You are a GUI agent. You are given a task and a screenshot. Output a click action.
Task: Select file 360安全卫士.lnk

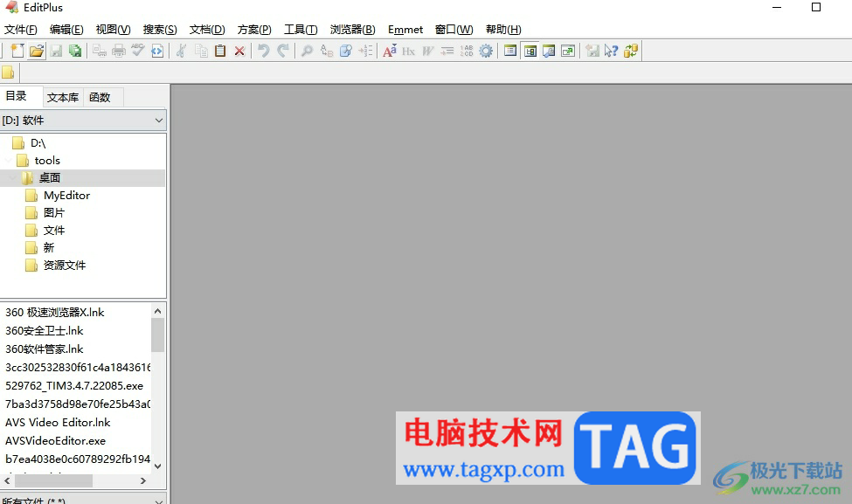45,331
